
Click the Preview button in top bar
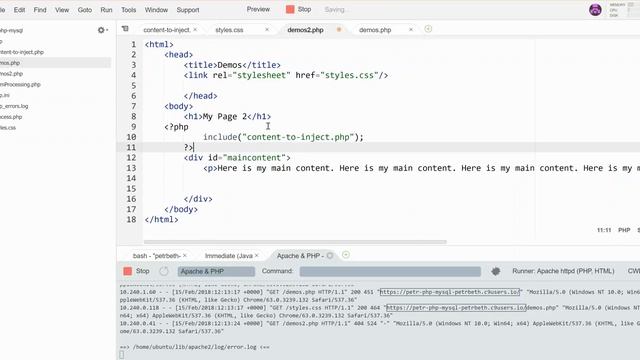[258, 9]
